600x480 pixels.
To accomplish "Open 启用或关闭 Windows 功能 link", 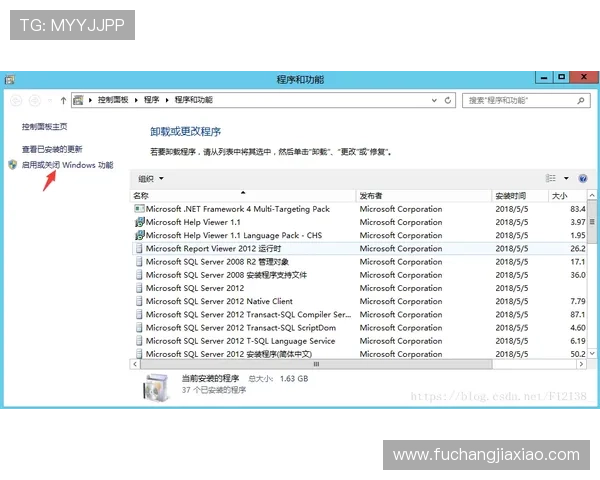I will click(x=67, y=165).
